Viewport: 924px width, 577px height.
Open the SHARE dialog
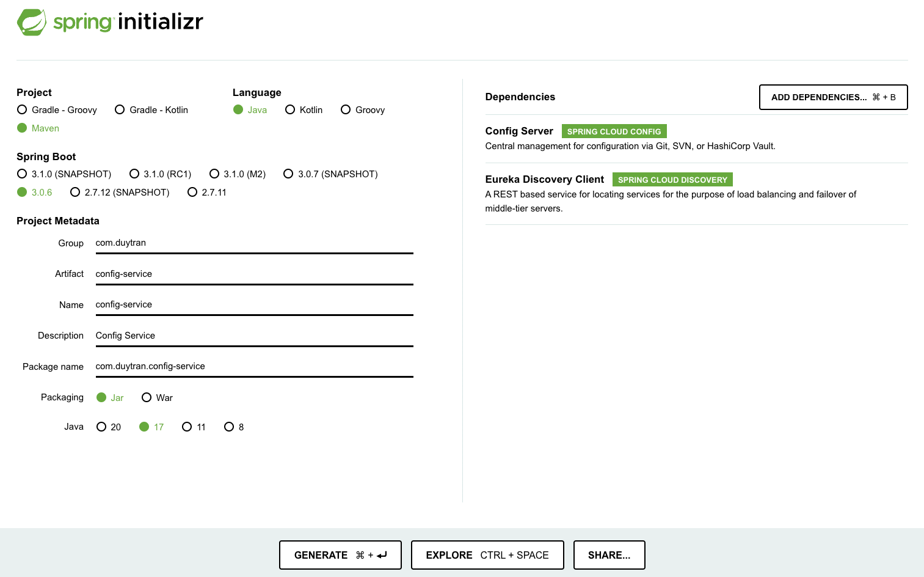609,555
